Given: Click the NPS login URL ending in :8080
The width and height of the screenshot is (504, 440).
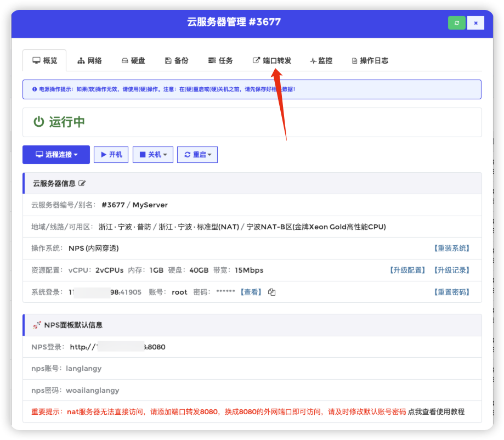Looking at the screenshot, I should (118, 347).
